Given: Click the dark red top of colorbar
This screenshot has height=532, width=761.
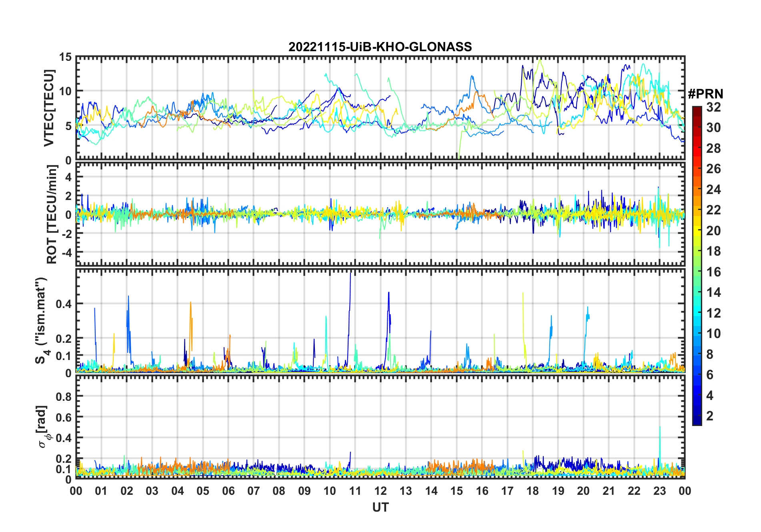Looking at the screenshot, I should click(x=697, y=112).
